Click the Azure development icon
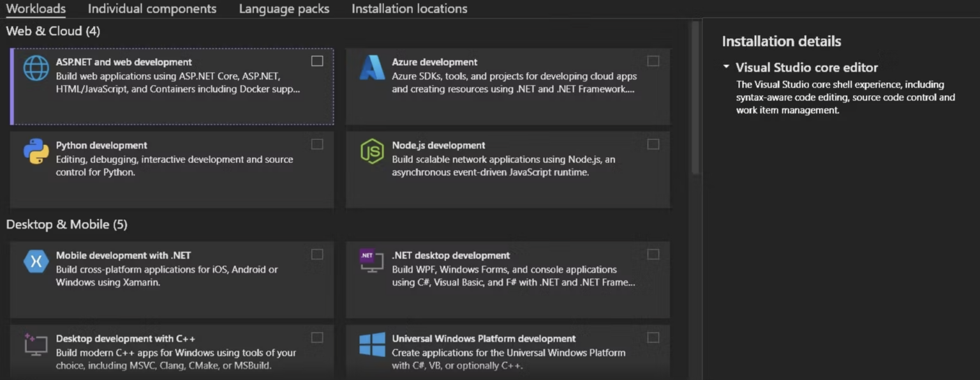Viewport: 980px width, 380px height. [372, 68]
